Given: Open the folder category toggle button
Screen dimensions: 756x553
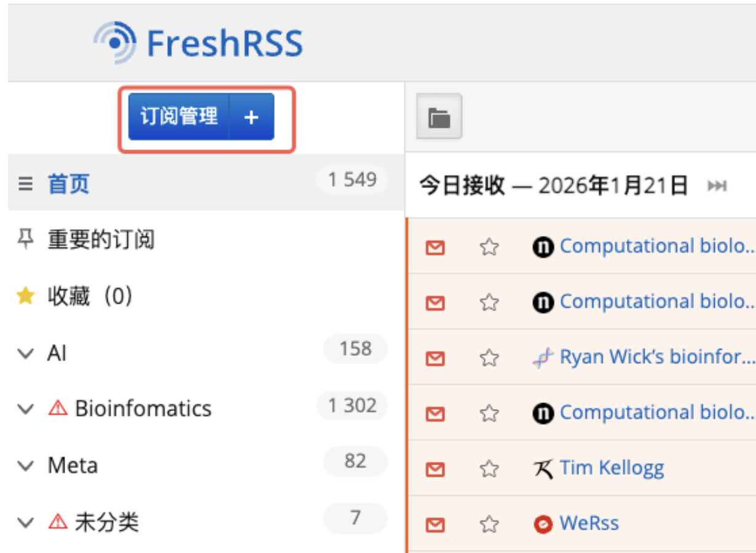Looking at the screenshot, I should [x=439, y=117].
